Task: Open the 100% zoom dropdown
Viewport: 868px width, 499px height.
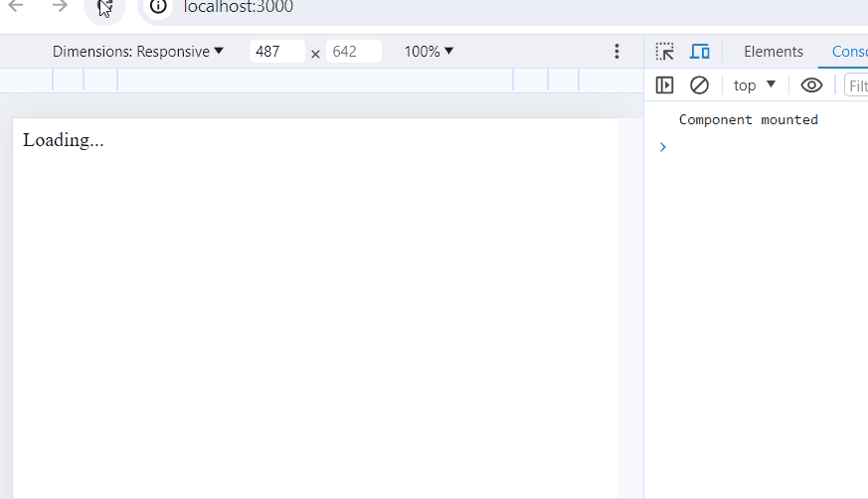Action: [429, 52]
